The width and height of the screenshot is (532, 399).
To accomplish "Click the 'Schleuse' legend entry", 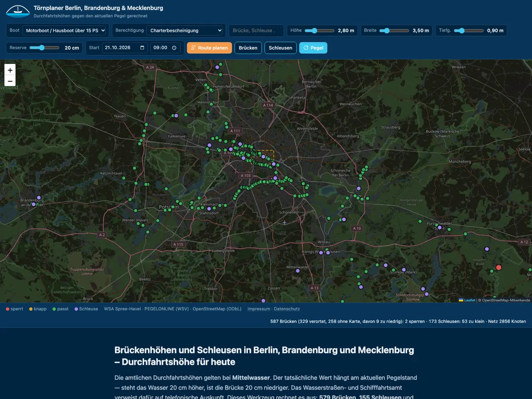I will pyautogui.click(x=86, y=309).
